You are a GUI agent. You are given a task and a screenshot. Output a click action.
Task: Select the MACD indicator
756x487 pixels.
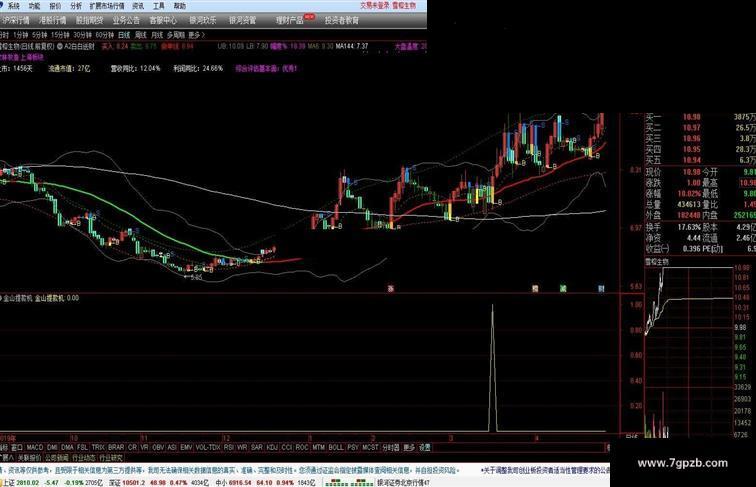click(x=35, y=447)
